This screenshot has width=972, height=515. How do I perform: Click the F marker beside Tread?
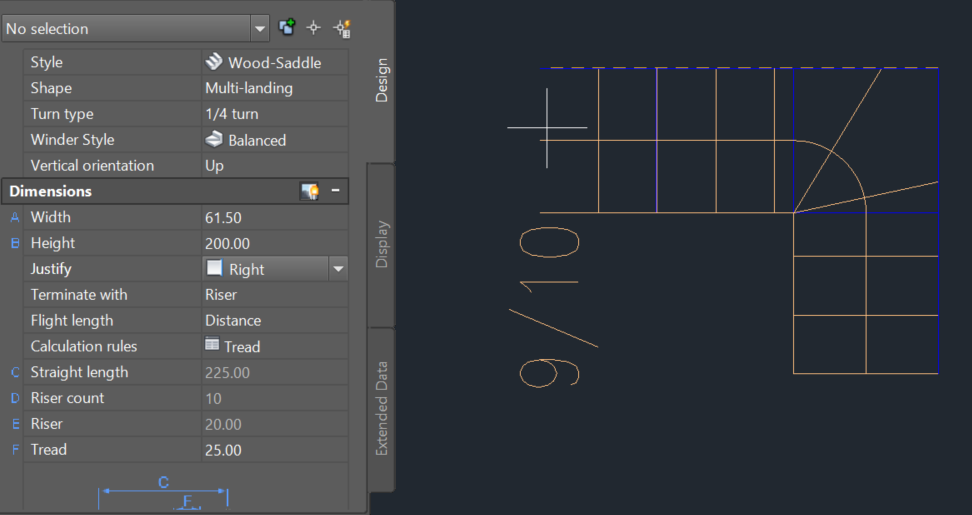[15, 450]
